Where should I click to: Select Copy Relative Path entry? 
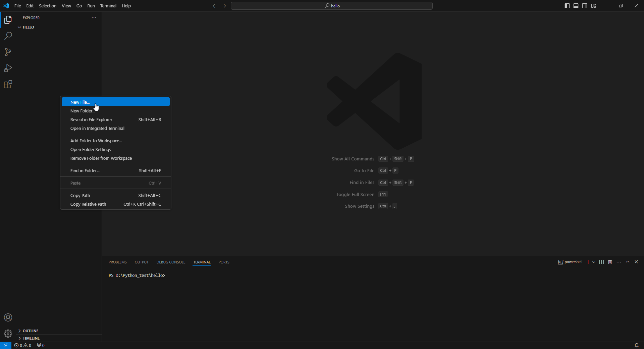click(x=116, y=204)
